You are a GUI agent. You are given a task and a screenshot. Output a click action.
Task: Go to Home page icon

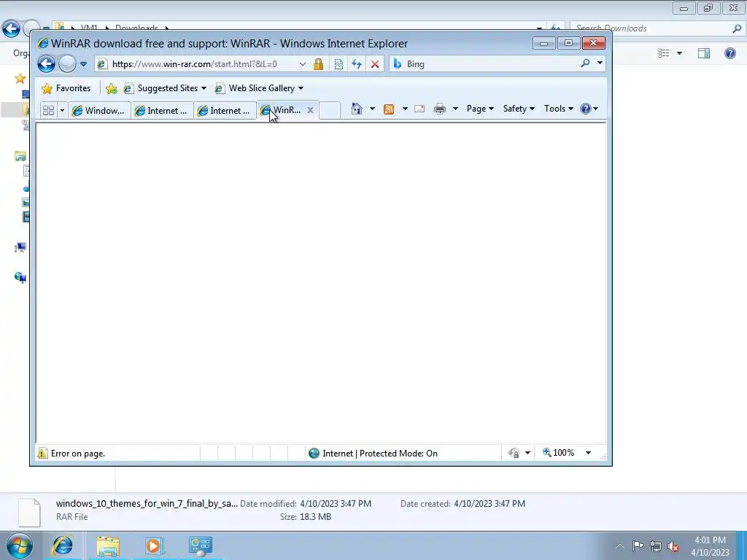pyautogui.click(x=356, y=109)
